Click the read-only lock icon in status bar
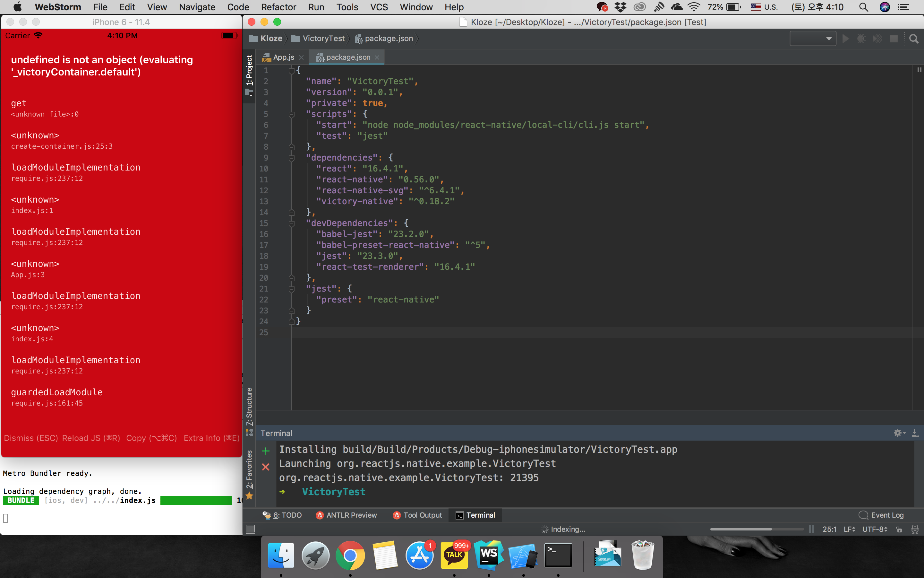 click(899, 529)
